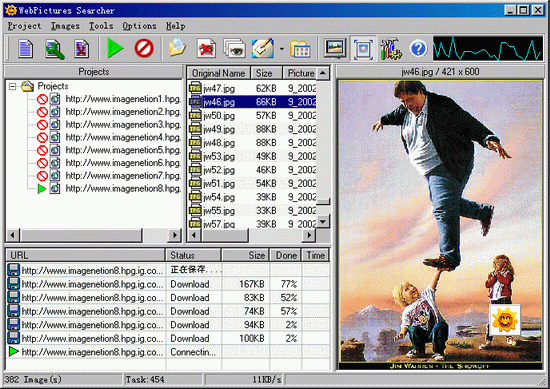Select project http://www.imagenetion5.hpg.
The image size is (550, 389).
pos(123,150)
